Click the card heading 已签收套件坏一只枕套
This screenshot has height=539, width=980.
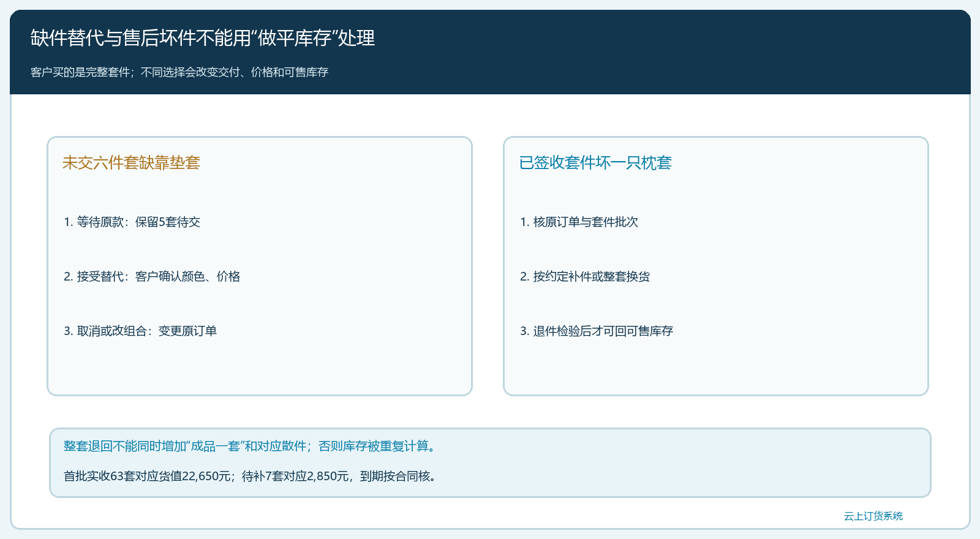(x=595, y=162)
